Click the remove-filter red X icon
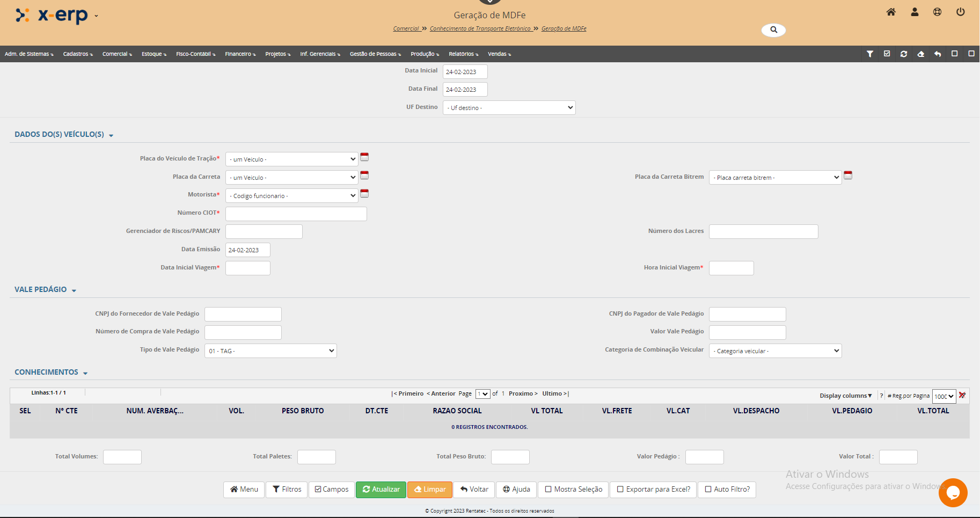The height and width of the screenshot is (518, 980). coord(962,396)
